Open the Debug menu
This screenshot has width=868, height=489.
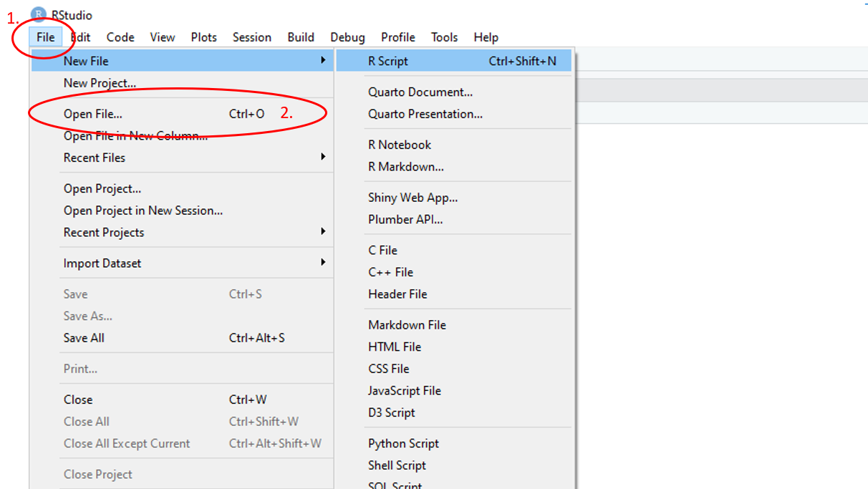pyautogui.click(x=347, y=37)
